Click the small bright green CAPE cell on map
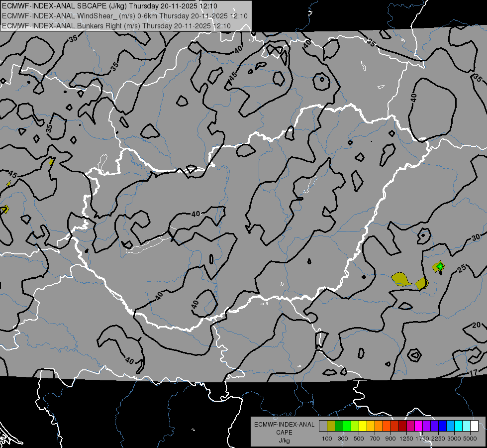Image resolution: width=487 pixels, height=448 pixels. click(440, 266)
